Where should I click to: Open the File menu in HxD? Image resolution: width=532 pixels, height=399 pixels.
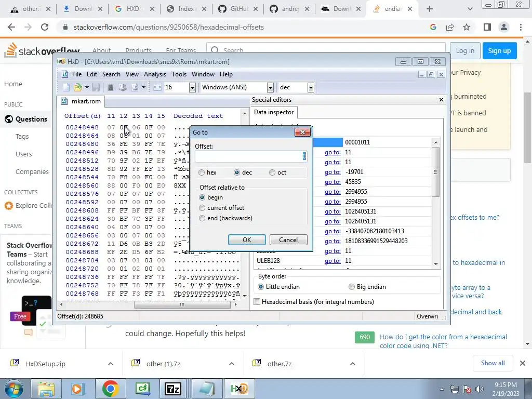click(x=77, y=74)
